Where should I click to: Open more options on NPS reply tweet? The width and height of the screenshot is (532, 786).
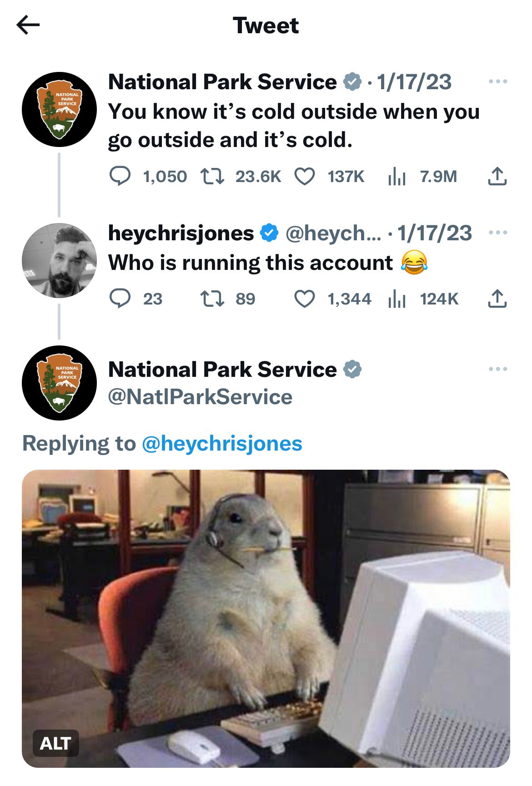[498, 369]
